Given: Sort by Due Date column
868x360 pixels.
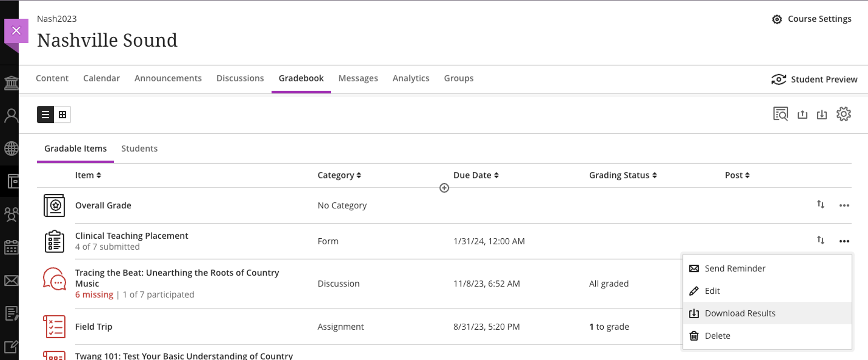Looking at the screenshot, I should pos(476,176).
